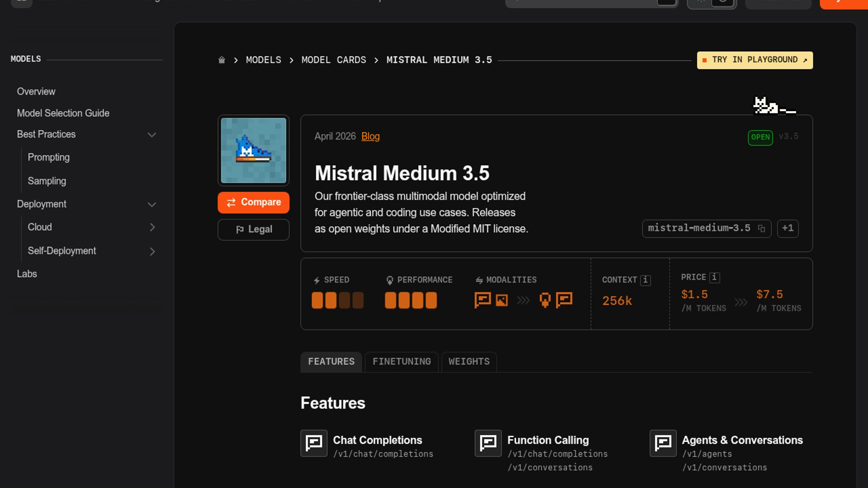868x488 pixels.
Task: Reveal additional model IDs via +1 button
Action: point(788,229)
